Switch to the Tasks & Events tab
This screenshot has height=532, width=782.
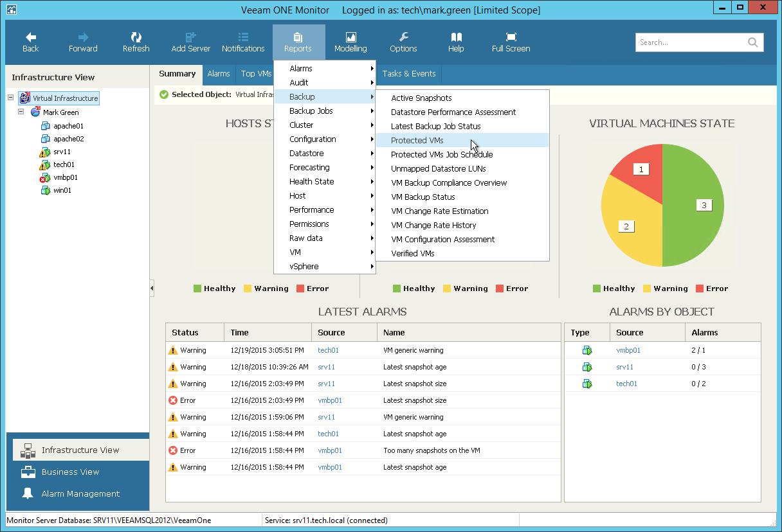(409, 74)
